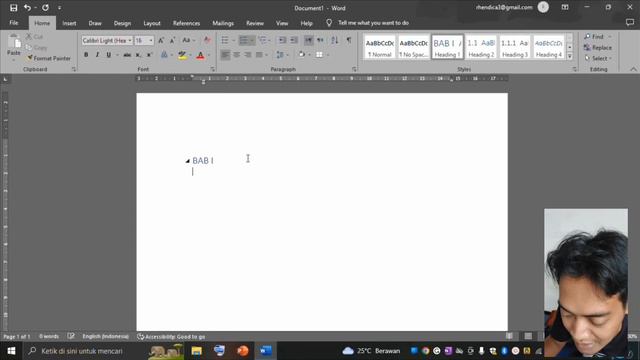The image size is (640, 360).
Task: Click the Bullets list icon
Action: click(225, 40)
